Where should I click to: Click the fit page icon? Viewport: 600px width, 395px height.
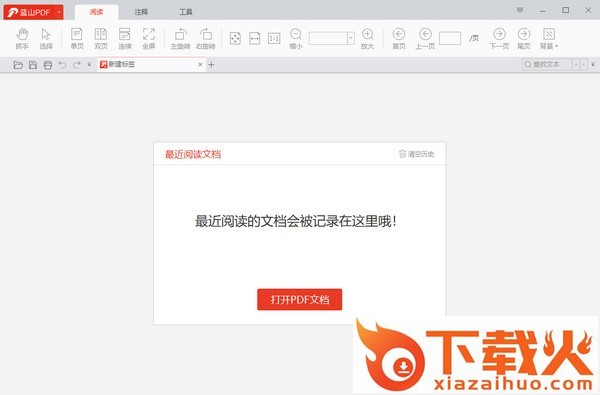tap(235, 38)
